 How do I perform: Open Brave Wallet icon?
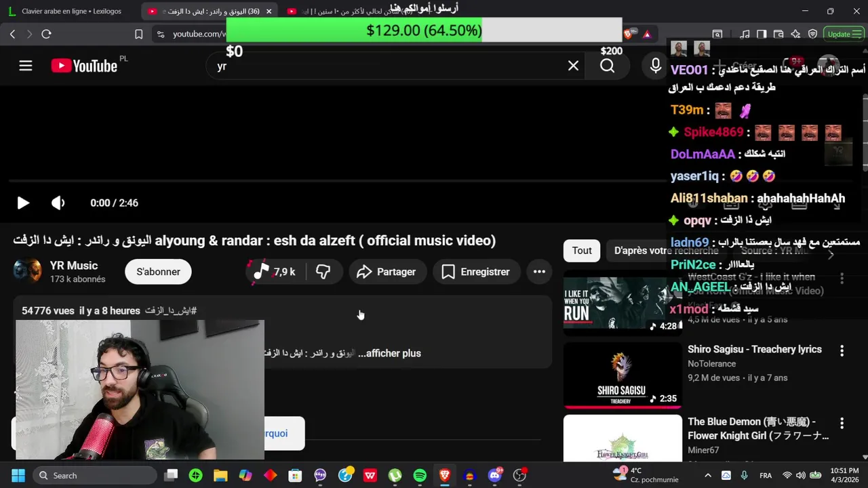click(778, 34)
